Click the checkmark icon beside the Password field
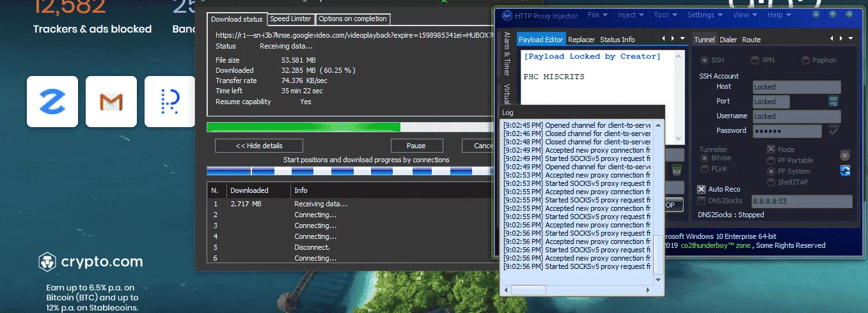868x313 pixels. (x=833, y=130)
